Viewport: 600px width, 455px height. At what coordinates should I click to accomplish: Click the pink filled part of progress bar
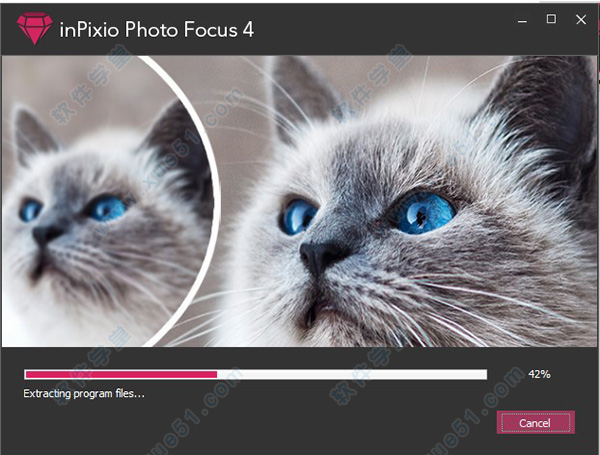point(121,374)
